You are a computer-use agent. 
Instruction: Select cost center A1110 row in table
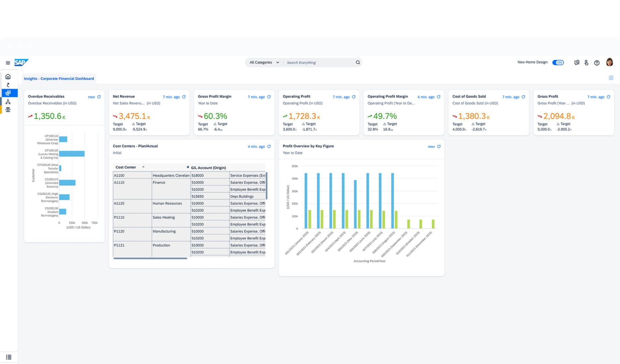119,183
